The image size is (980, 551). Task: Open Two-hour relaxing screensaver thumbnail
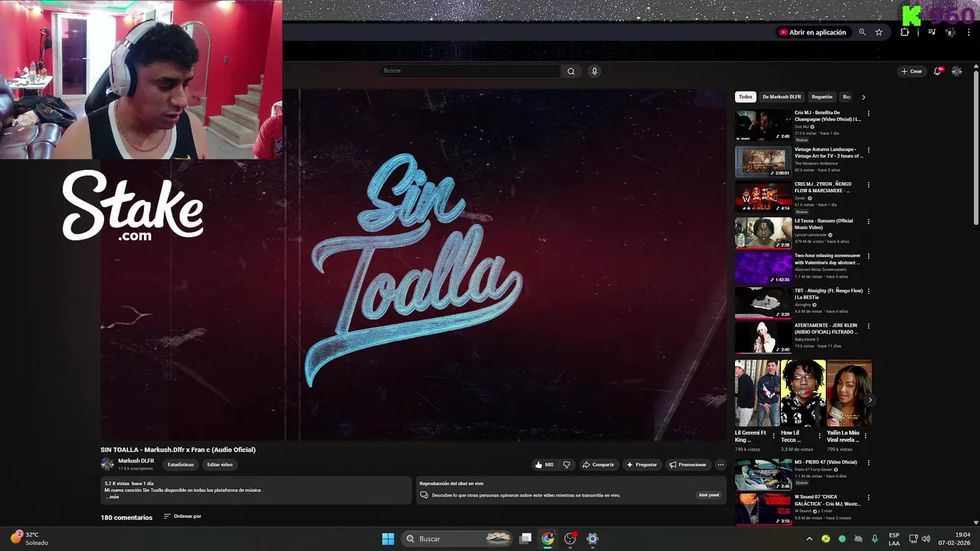coord(763,268)
